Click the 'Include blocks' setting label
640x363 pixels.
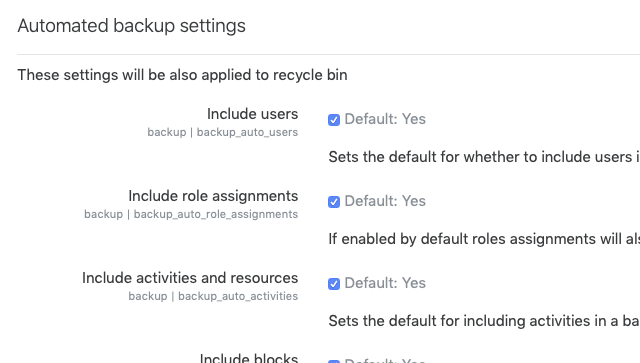[249, 358]
